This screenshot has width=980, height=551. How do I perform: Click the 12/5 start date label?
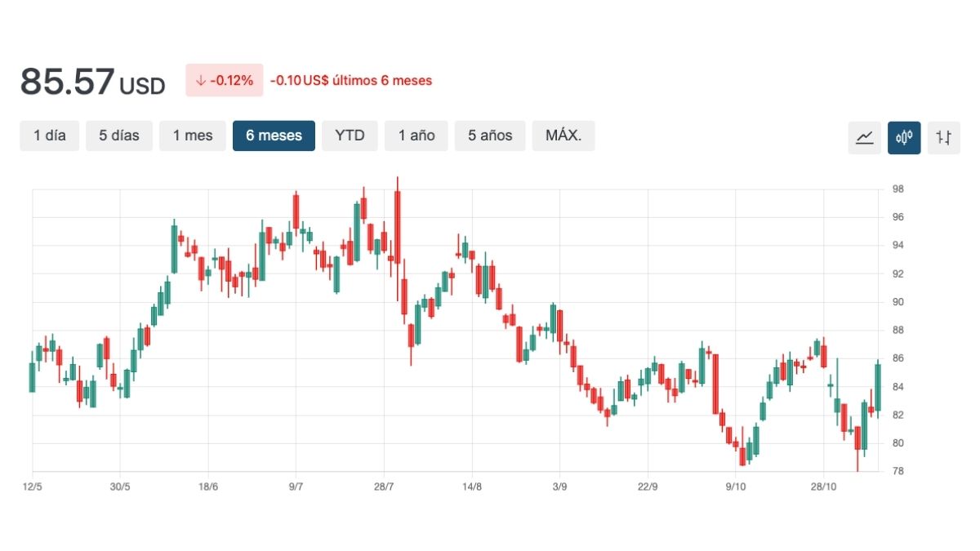(32, 487)
